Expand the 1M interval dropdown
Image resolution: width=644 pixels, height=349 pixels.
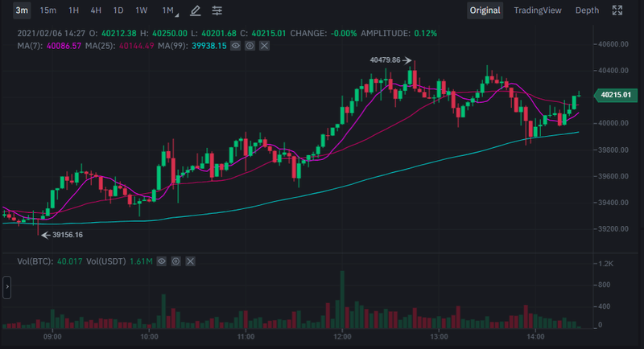tap(169, 10)
